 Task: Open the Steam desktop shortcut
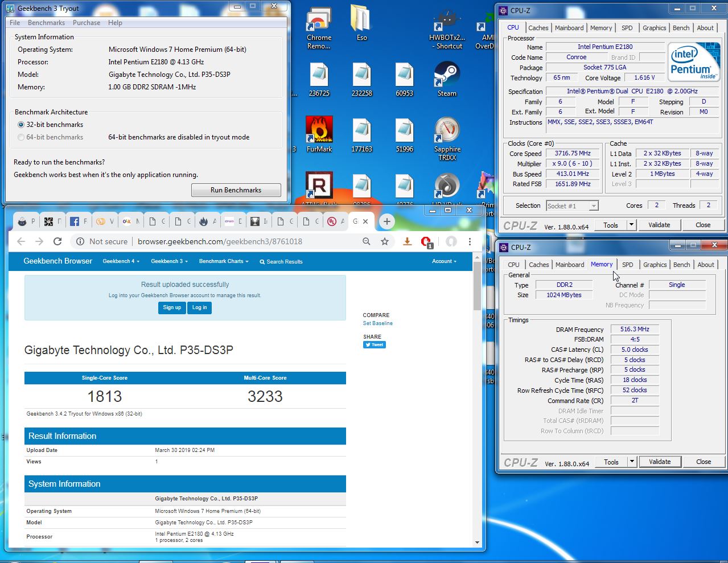(447, 79)
